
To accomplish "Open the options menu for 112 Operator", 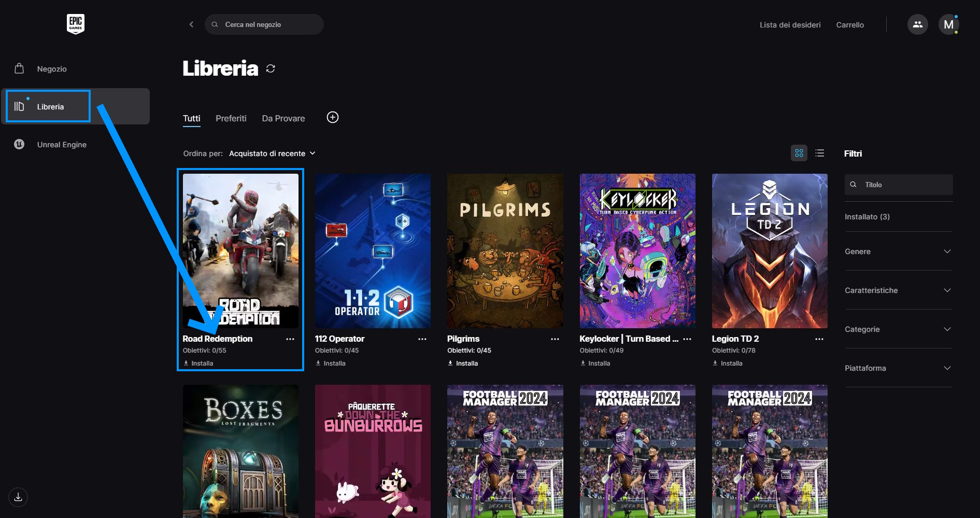I will click(422, 339).
